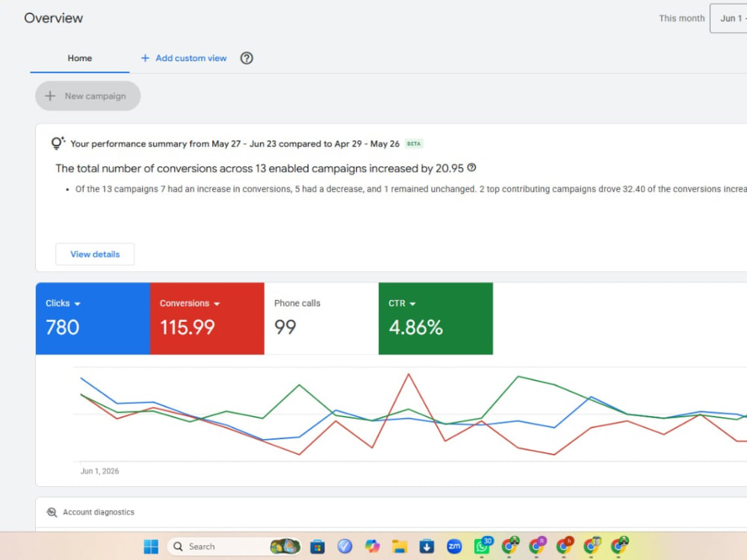Open the download arrow app in taskbar
747x560 pixels.
coord(427,547)
